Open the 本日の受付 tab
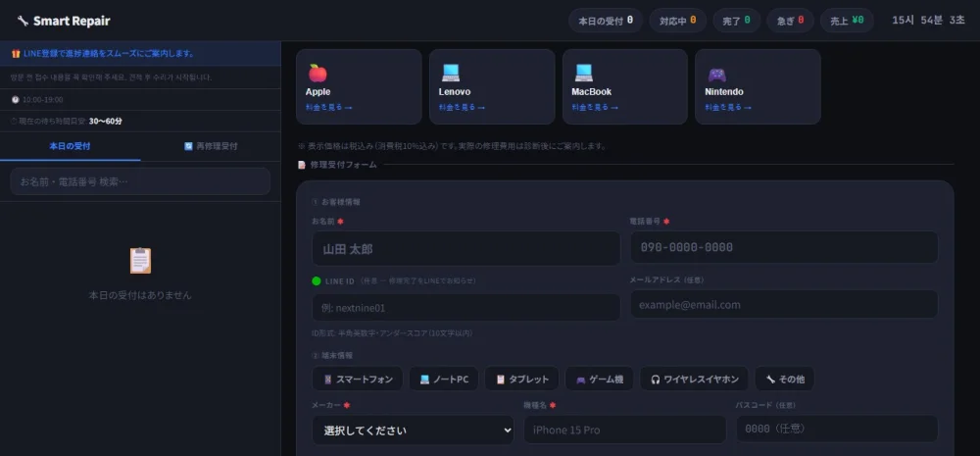Image resolution: width=980 pixels, height=456 pixels. pyautogui.click(x=70, y=146)
